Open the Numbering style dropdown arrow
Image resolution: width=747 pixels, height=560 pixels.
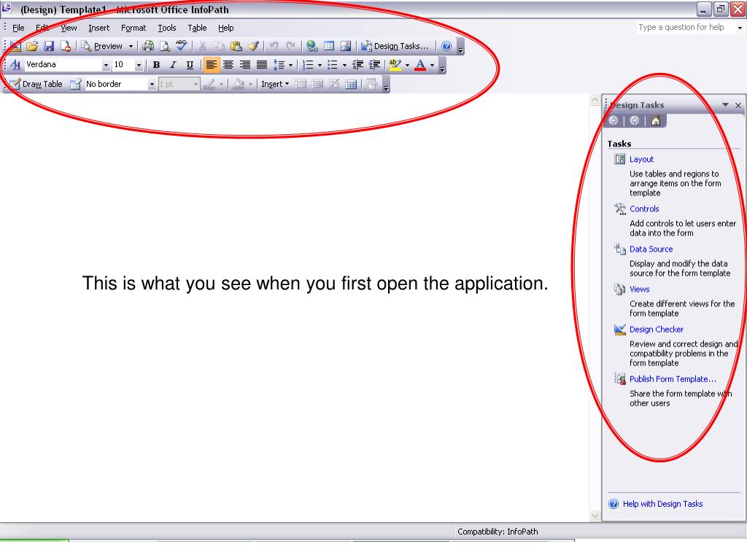320,65
